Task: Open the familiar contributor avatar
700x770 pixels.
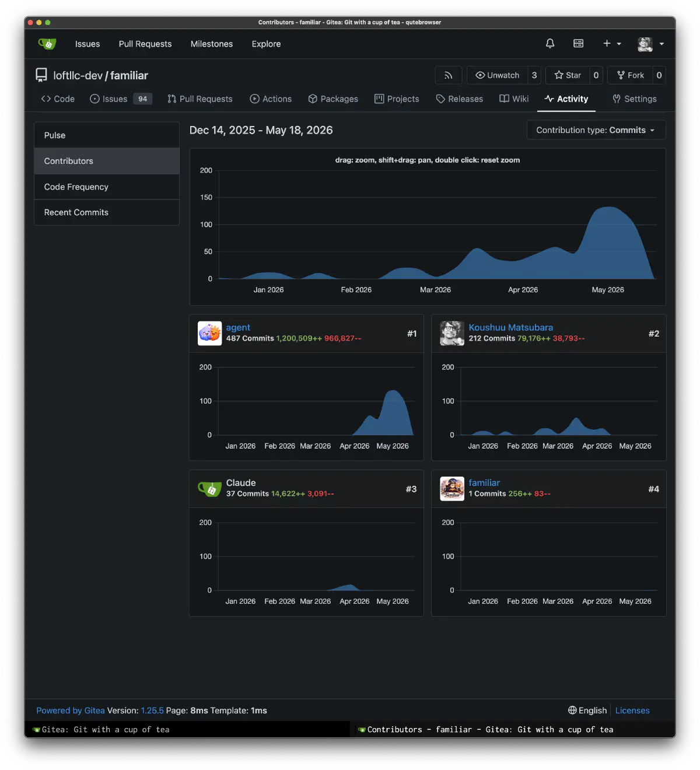Action: tap(452, 489)
